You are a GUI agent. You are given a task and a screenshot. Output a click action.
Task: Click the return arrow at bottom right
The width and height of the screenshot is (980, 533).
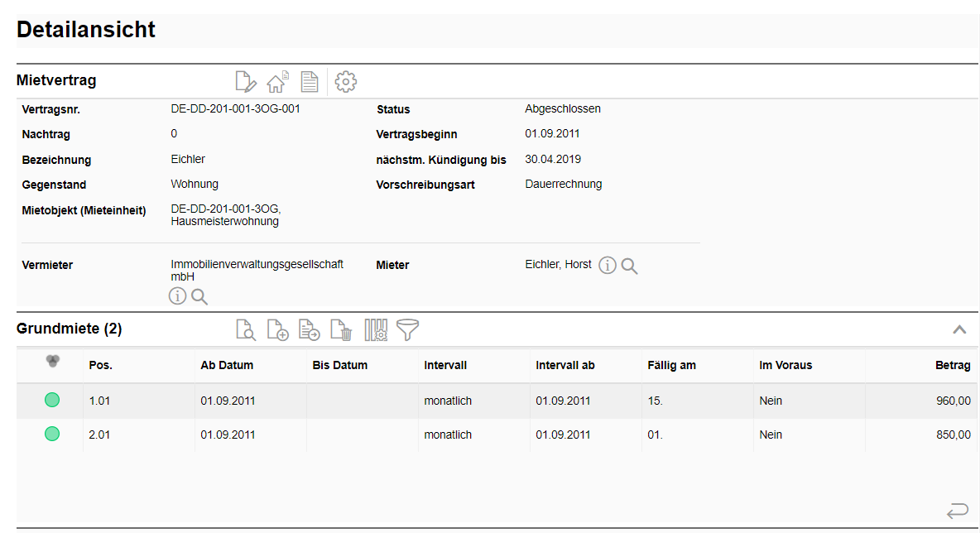click(958, 511)
